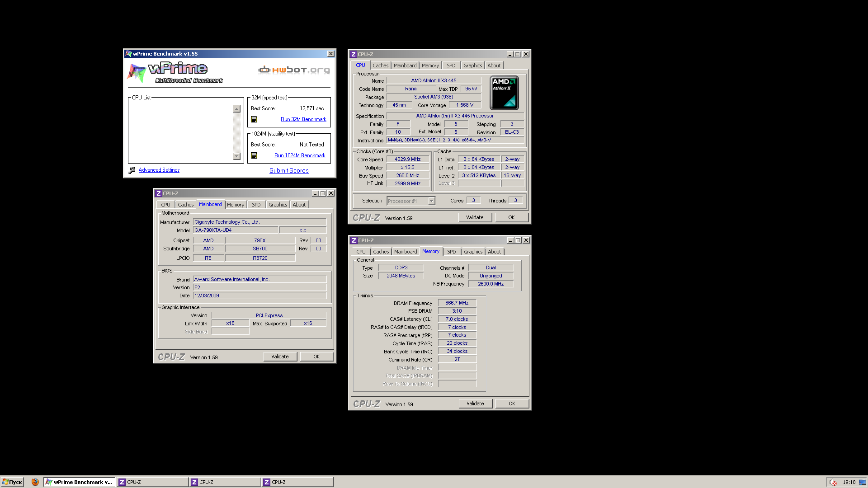This screenshot has height=488, width=868.
Task: Click the DRAM Frequency value 866.7 MHz
Action: click(x=457, y=303)
